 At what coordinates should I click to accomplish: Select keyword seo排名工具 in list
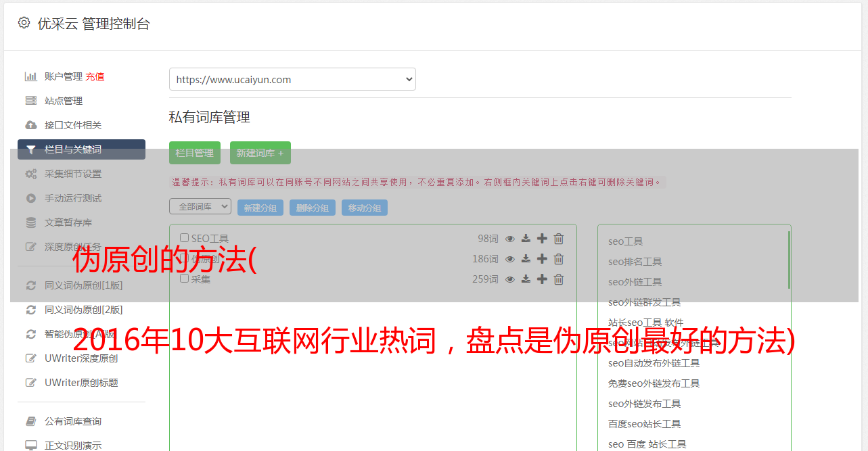pyautogui.click(x=635, y=262)
